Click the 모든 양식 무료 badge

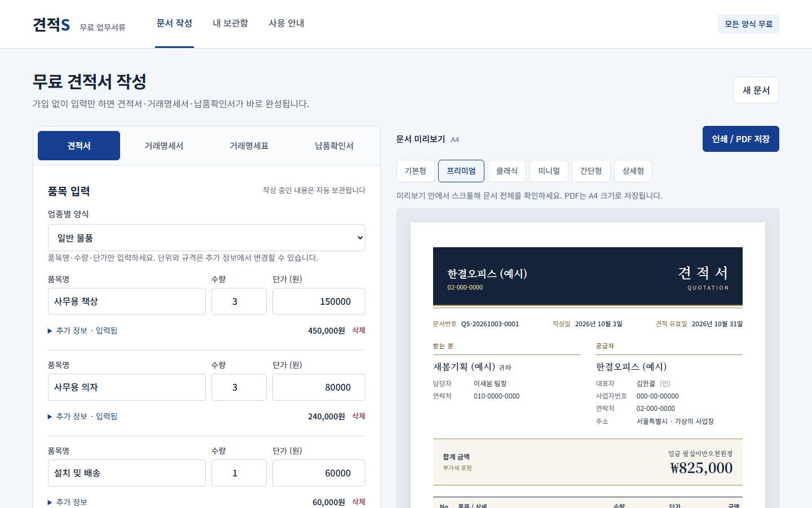pos(748,24)
